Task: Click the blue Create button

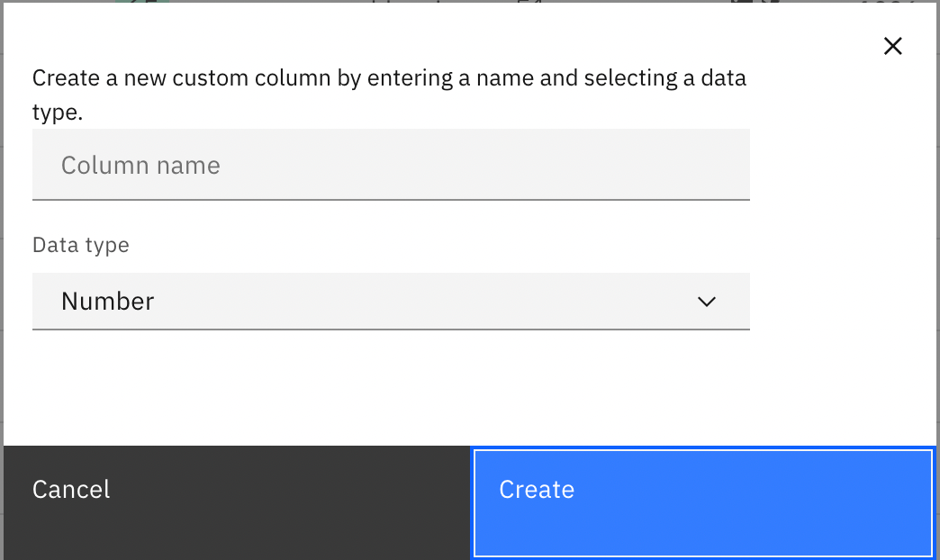Action: pos(703,502)
